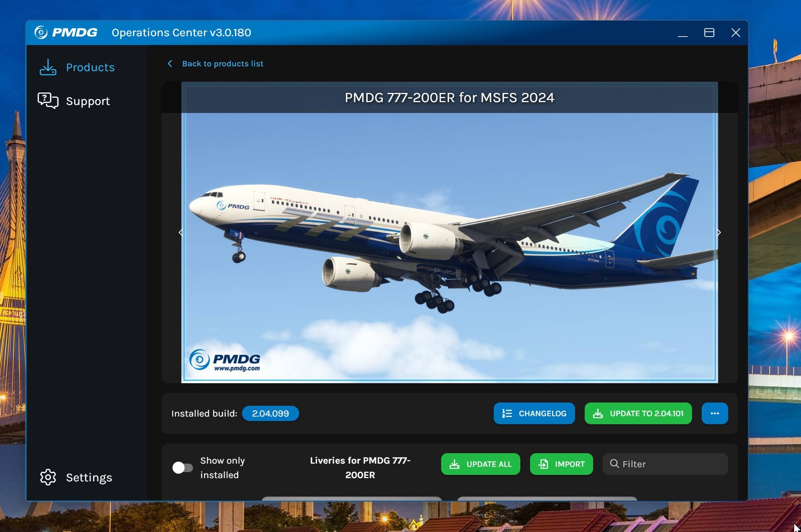The height and width of the screenshot is (532, 801).
Task: Select the Products sidebar item
Action: coord(77,67)
